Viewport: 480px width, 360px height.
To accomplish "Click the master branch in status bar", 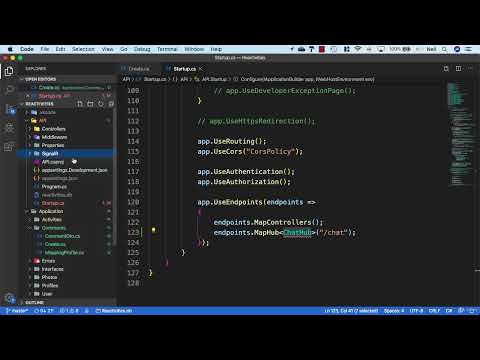I will point(17,311).
